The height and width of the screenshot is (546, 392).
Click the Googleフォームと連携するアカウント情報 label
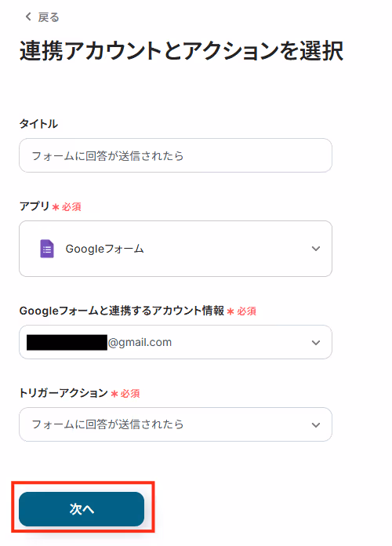(x=122, y=310)
